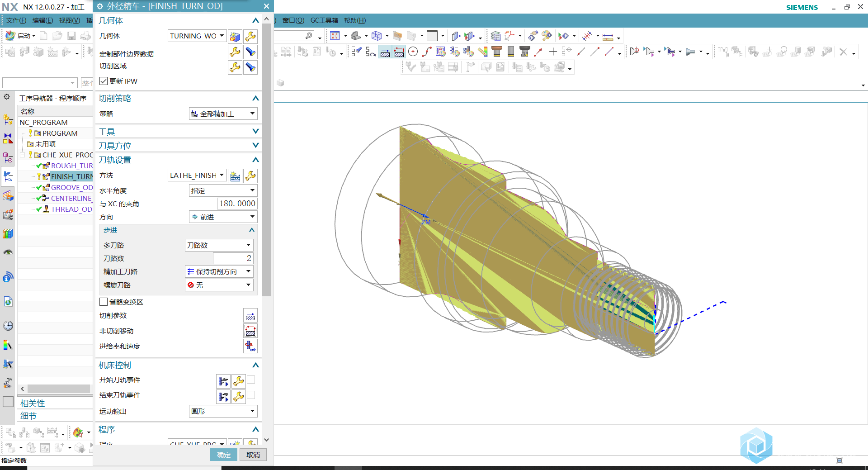The image size is (868, 470).
Task: Open the Operation Navigator sidebar tab icon
Action: pyautogui.click(x=8, y=176)
